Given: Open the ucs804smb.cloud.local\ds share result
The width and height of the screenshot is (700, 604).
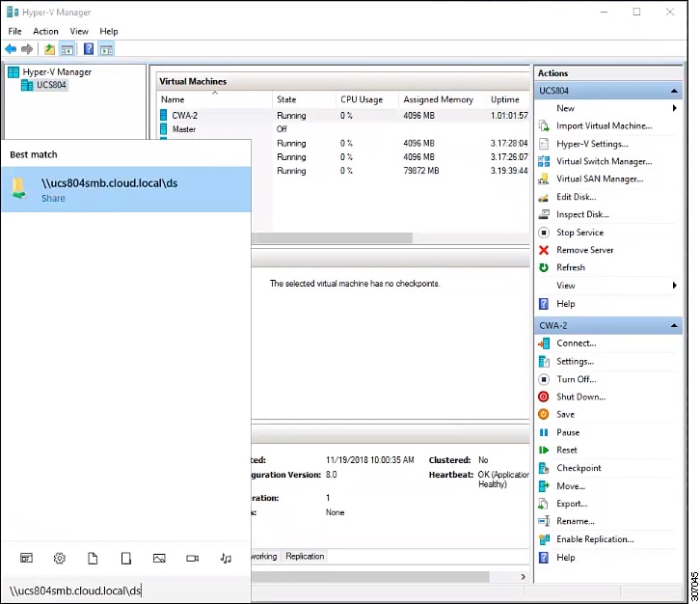Looking at the screenshot, I should [x=126, y=189].
